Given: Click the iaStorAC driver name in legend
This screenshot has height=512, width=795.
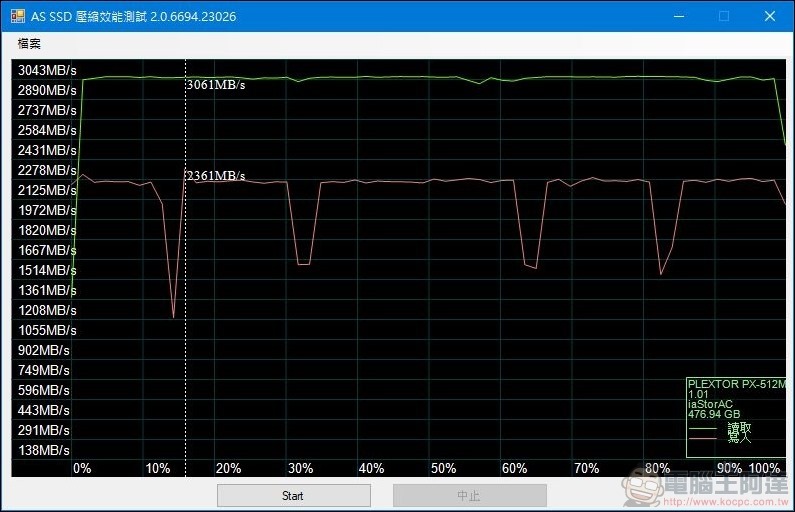Looking at the screenshot, I should click(710, 405).
